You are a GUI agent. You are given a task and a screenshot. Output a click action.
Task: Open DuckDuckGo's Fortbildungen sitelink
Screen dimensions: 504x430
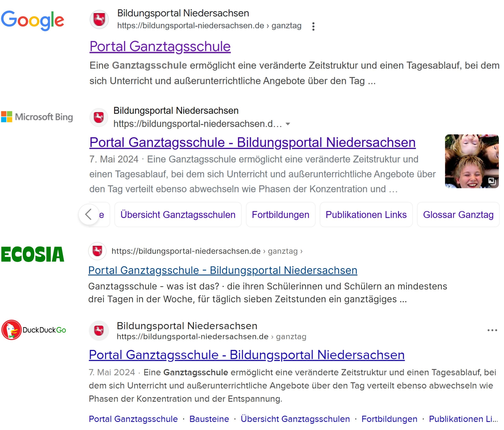point(389,419)
